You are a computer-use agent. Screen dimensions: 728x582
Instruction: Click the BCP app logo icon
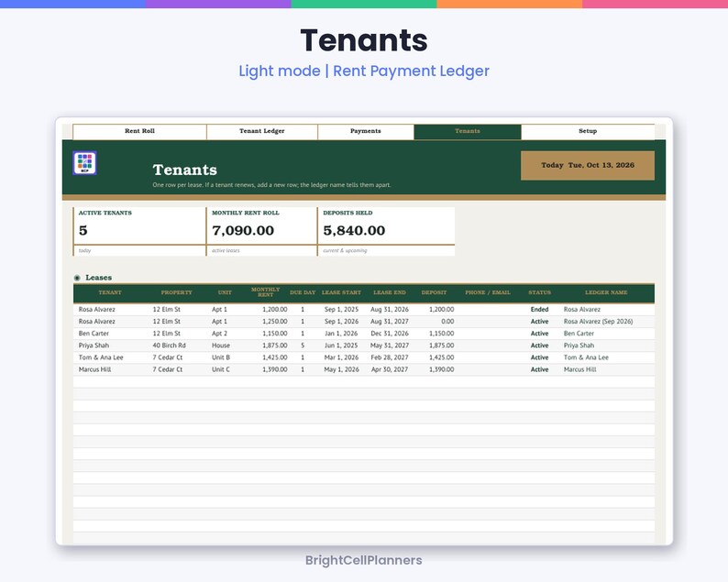[x=84, y=163]
